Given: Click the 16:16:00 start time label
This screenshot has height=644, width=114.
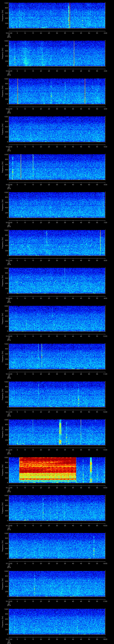Looking at the screenshot, I should point(9,601).
